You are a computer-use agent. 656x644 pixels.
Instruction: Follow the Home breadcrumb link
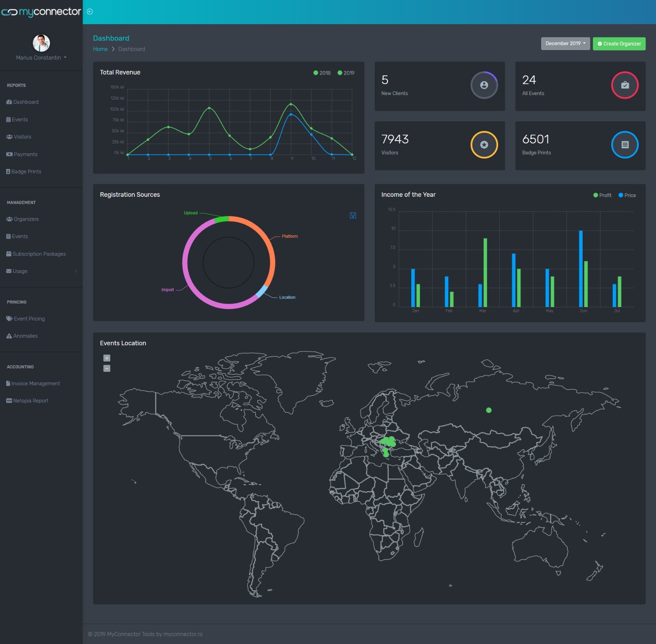100,49
